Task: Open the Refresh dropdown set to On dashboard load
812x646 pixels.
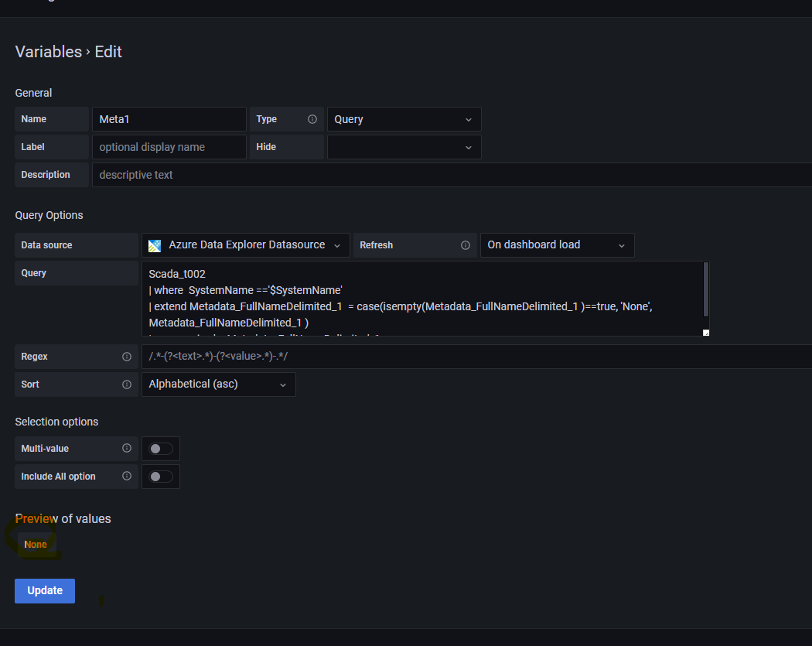Action: tap(557, 244)
